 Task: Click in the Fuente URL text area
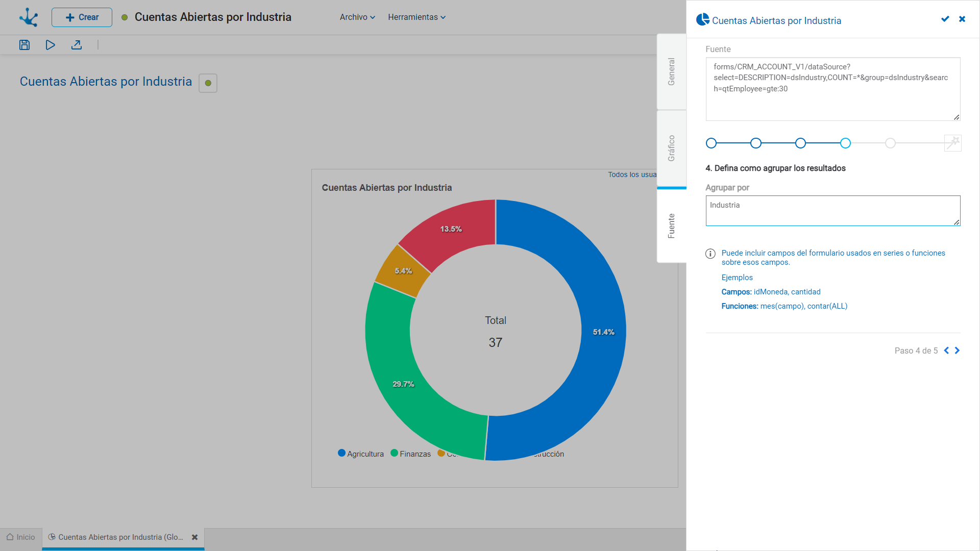click(833, 89)
